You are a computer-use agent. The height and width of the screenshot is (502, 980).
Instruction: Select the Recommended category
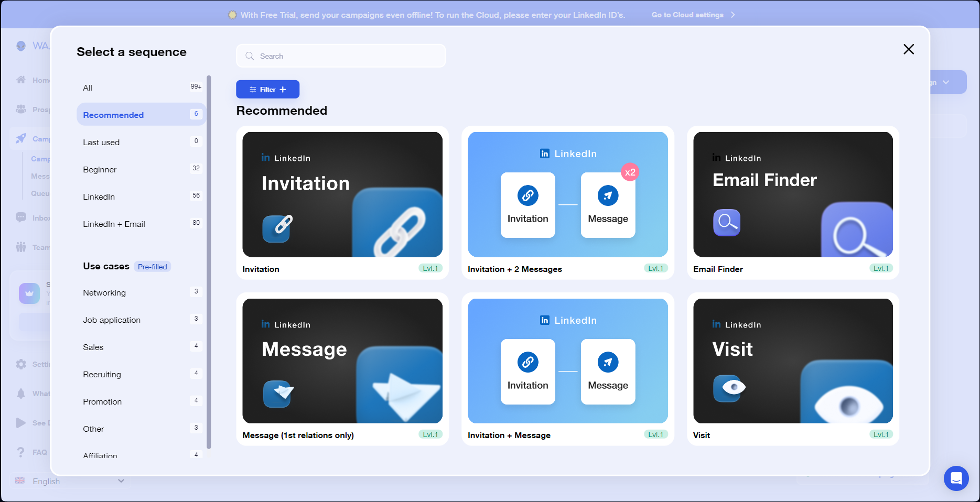(x=141, y=115)
